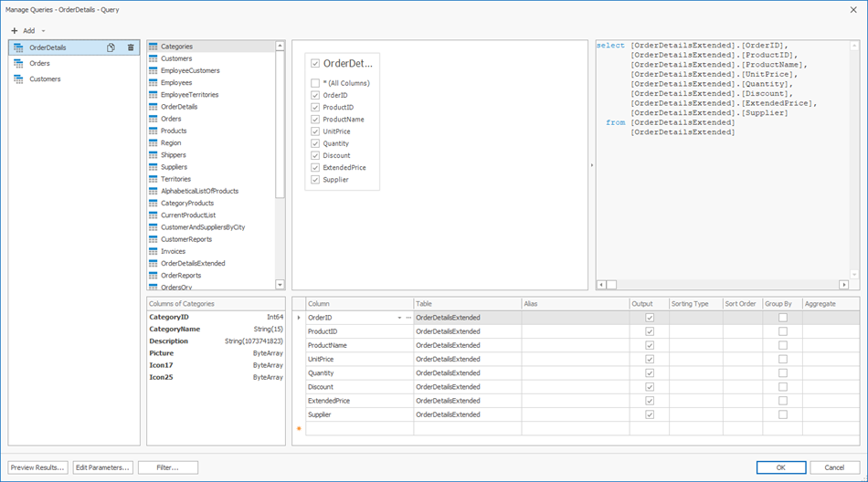Open the OrderID column dropdown in grid
Image resolution: width=868 pixels, height=482 pixels.
click(399, 318)
